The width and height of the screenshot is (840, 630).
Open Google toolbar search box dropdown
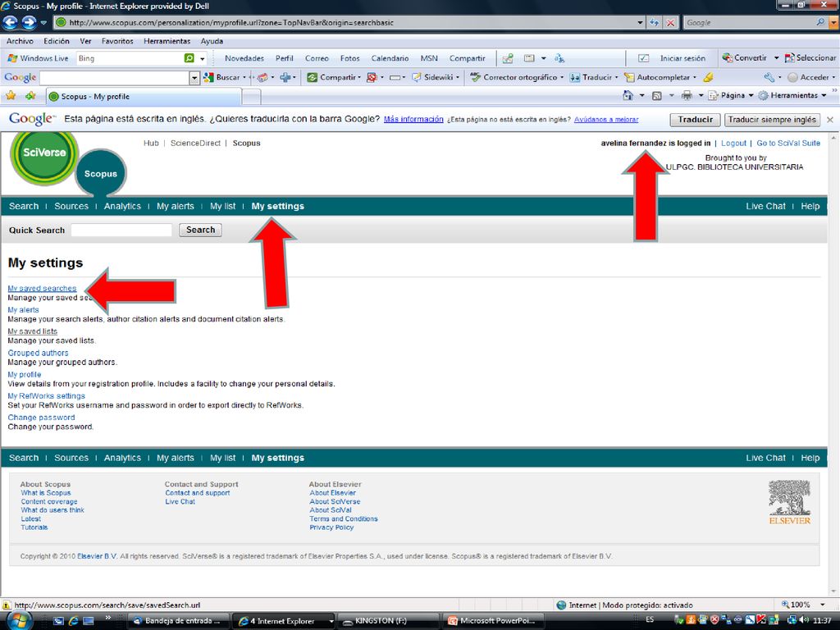coord(194,78)
